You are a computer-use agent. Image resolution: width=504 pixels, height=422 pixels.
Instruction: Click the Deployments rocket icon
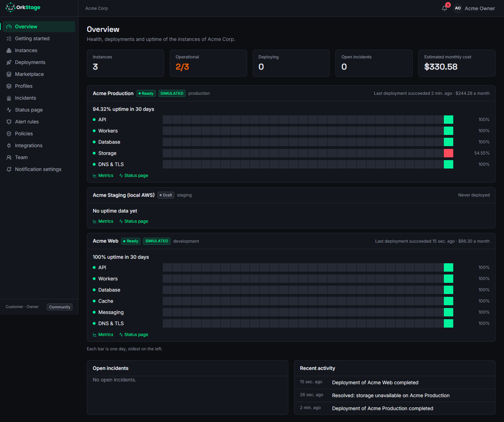point(9,62)
